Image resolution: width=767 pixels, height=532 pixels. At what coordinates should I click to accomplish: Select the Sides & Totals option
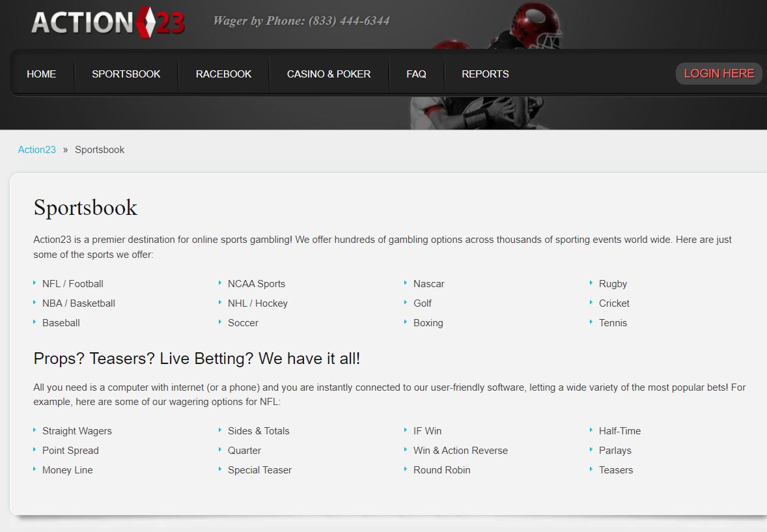(x=258, y=431)
